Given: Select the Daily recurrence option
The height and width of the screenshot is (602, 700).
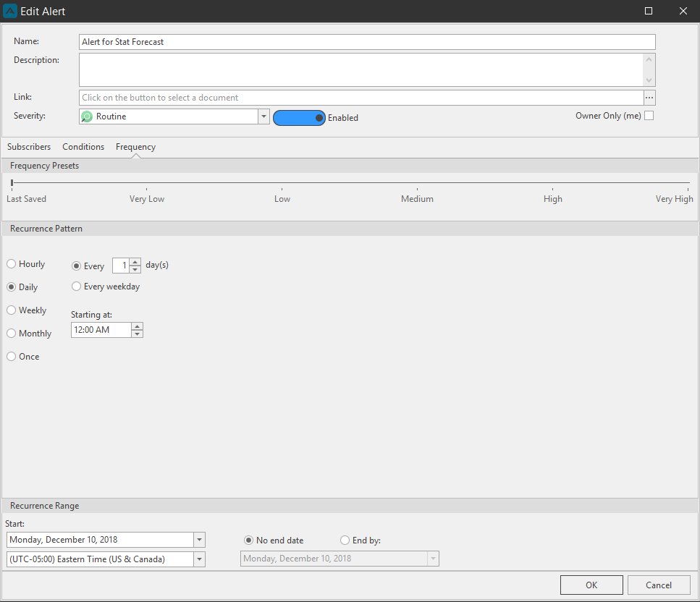Looking at the screenshot, I should [11, 287].
